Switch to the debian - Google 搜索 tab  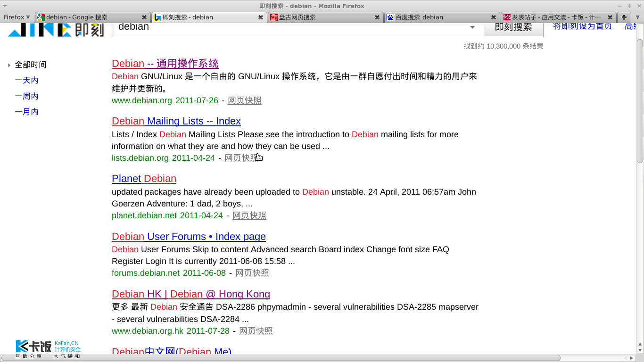92,17
